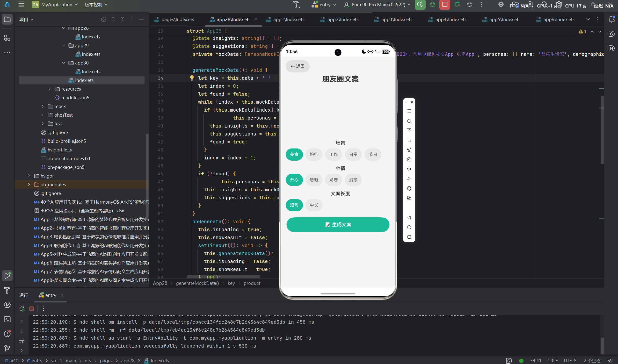The height and width of the screenshot is (364, 618).
Task: Stop process in run panel toolbar
Action: (32, 308)
